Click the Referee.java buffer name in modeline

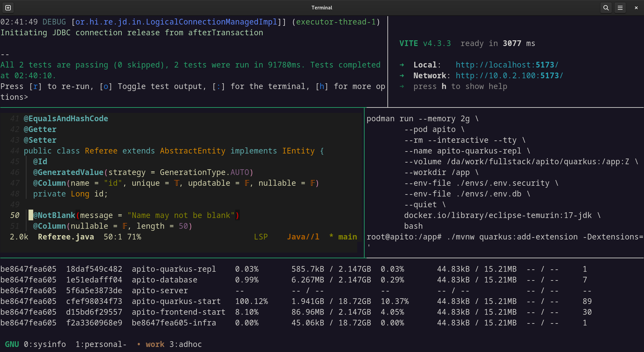[x=66, y=237]
